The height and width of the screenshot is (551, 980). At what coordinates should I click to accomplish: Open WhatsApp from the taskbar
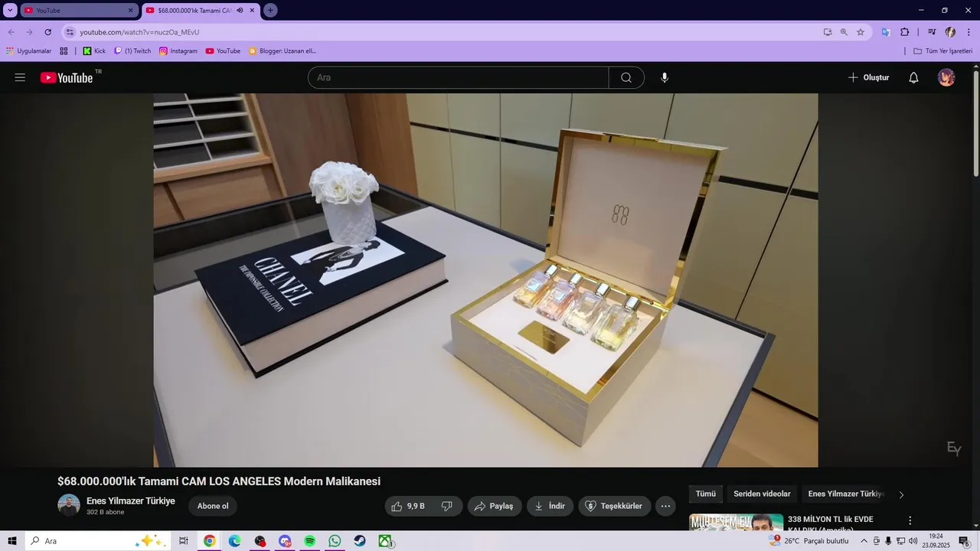(x=335, y=541)
